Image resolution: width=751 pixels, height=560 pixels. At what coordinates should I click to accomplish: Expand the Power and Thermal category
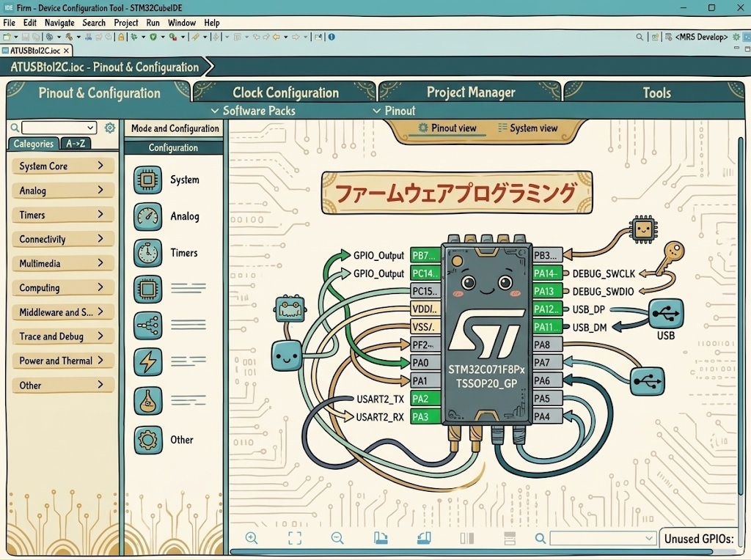point(63,361)
